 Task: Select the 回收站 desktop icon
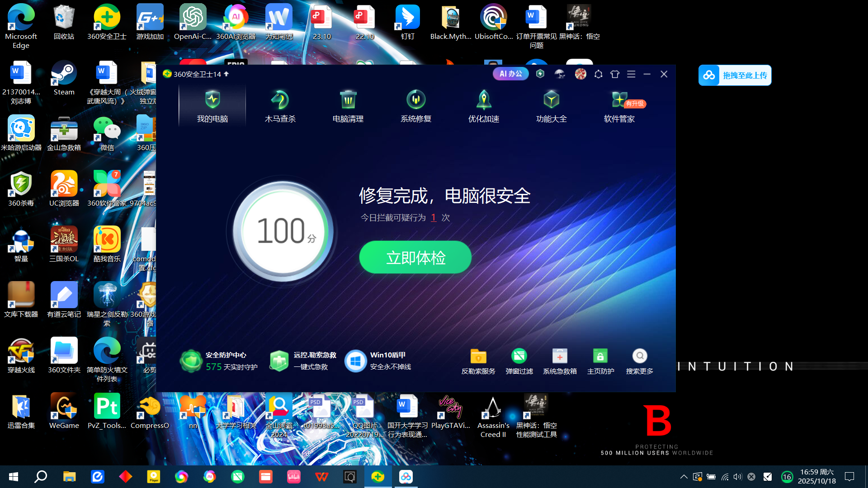click(x=64, y=23)
